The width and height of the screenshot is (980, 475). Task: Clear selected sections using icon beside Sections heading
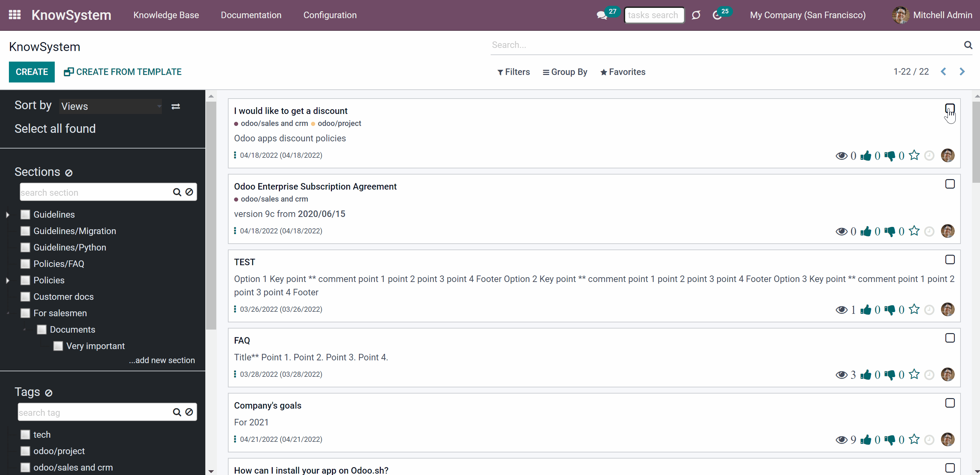69,173
